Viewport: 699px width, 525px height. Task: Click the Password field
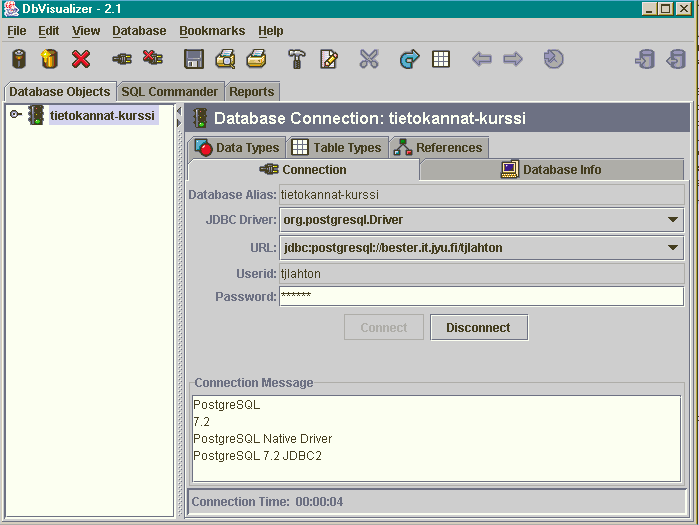(x=481, y=296)
